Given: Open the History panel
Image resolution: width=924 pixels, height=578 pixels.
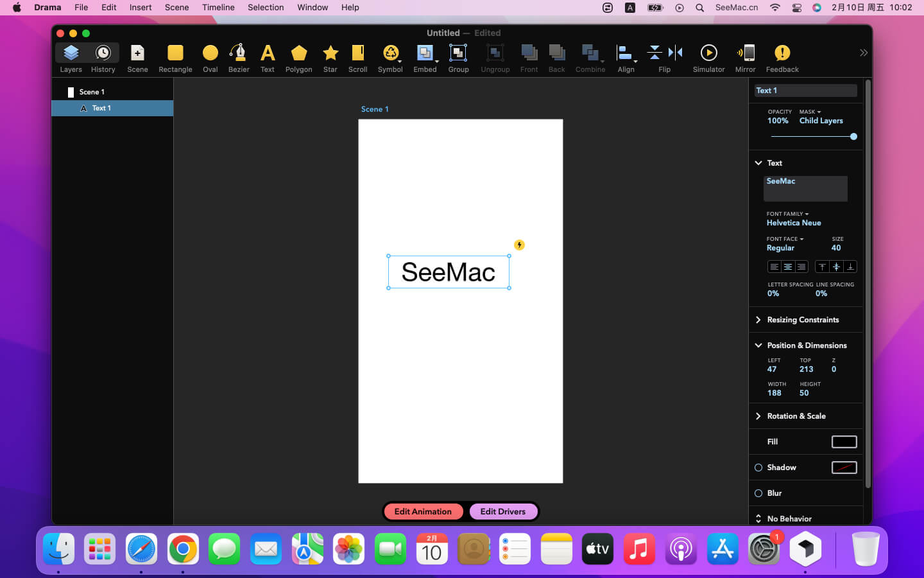Looking at the screenshot, I should tap(103, 58).
